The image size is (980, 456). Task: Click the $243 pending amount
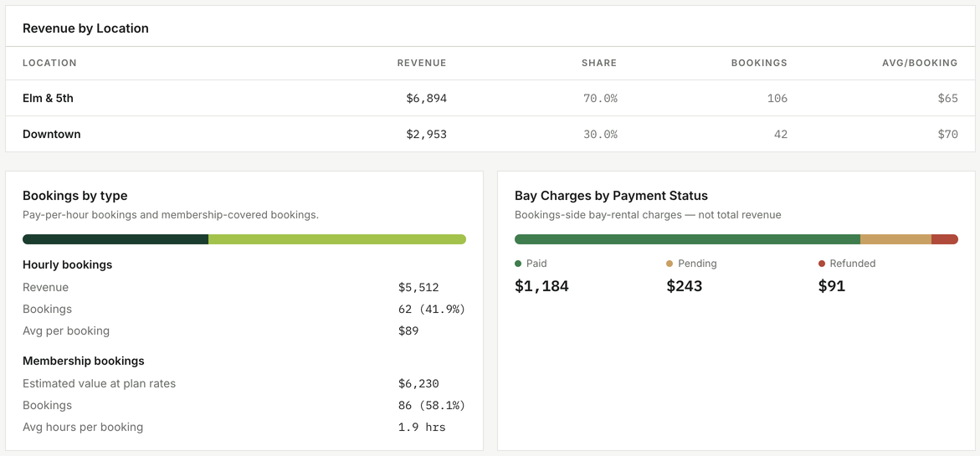[685, 286]
